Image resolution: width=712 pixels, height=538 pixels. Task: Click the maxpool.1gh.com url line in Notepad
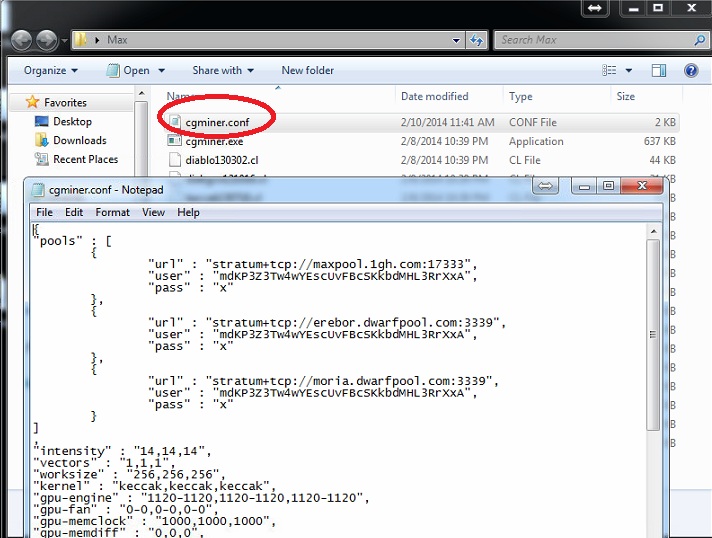[x=313, y=264]
